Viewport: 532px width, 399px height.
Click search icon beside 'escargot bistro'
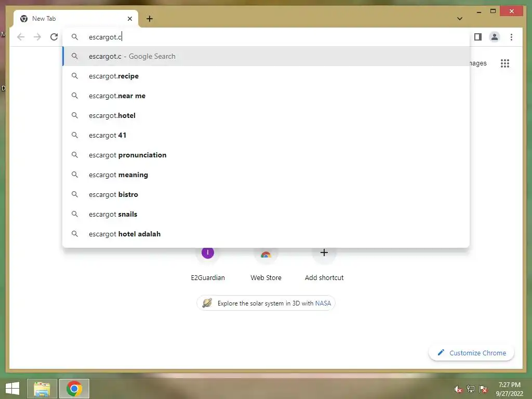tap(75, 194)
